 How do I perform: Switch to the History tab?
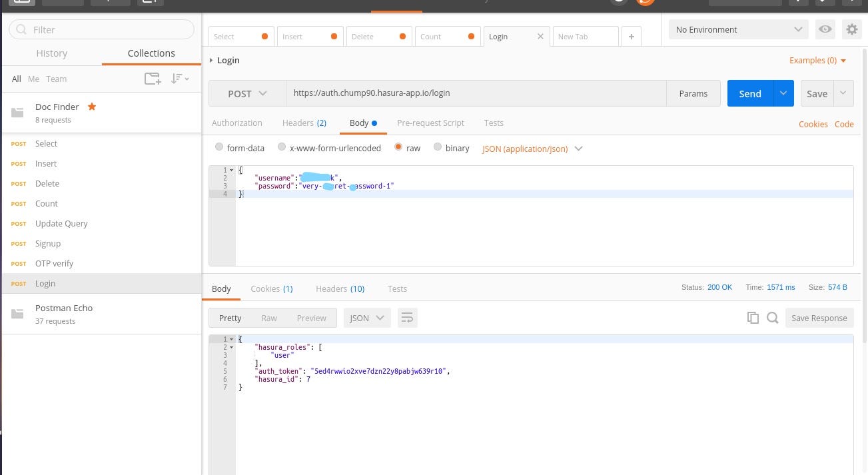51,53
